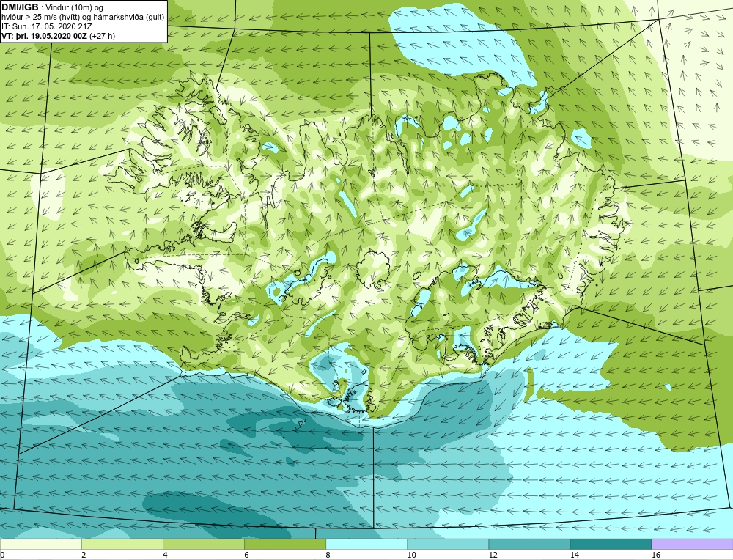This screenshot has width=733, height=560.
Task: Click the legend scale label "10"
Action: pos(411,555)
